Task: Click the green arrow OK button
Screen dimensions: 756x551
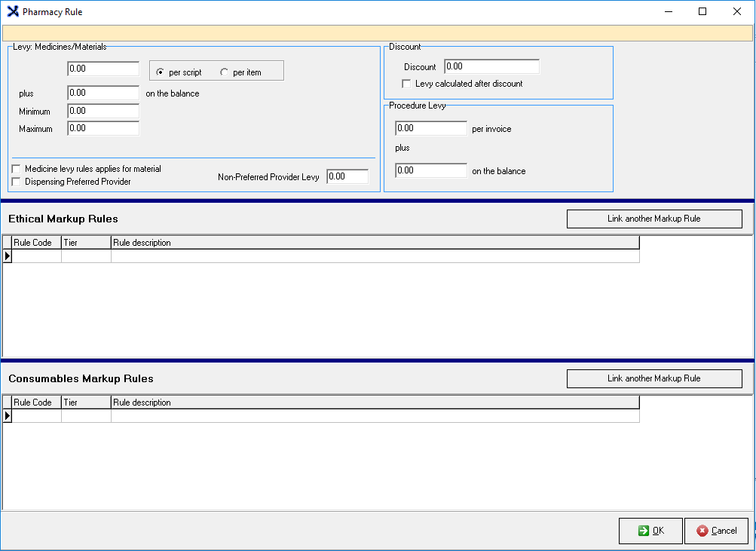Action: pyautogui.click(x=650, y=531)
